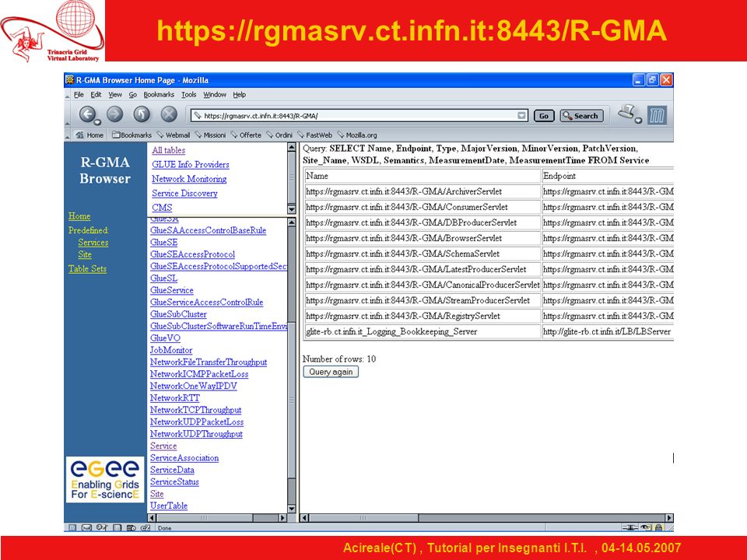Screen dimensions: 747x560
Task: Select the All tables link
Action: (x=169, y=150)
